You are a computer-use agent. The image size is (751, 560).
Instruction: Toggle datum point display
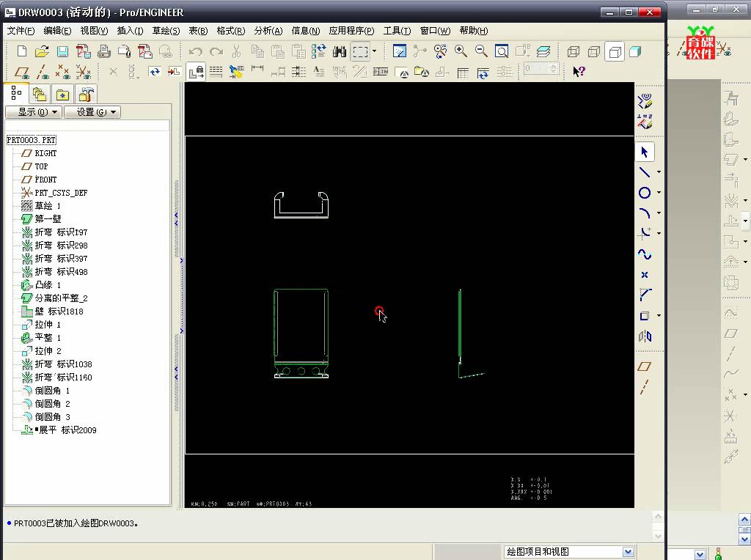click(x=63, y=73)
